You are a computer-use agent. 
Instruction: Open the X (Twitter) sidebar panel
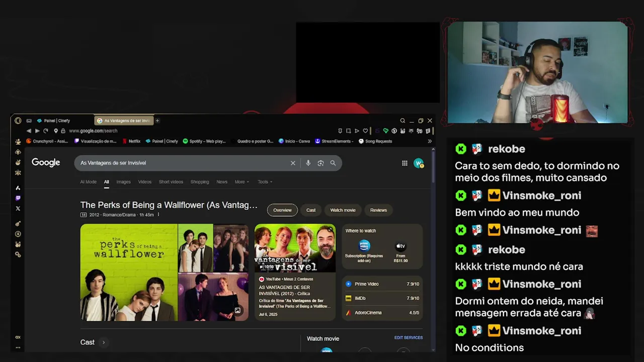pyautogui.click(x=18, y=208)
